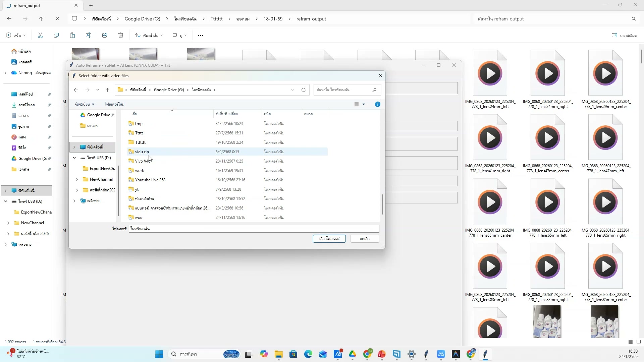
Task: Open Google Drive from taskbar
Action: 353,354
